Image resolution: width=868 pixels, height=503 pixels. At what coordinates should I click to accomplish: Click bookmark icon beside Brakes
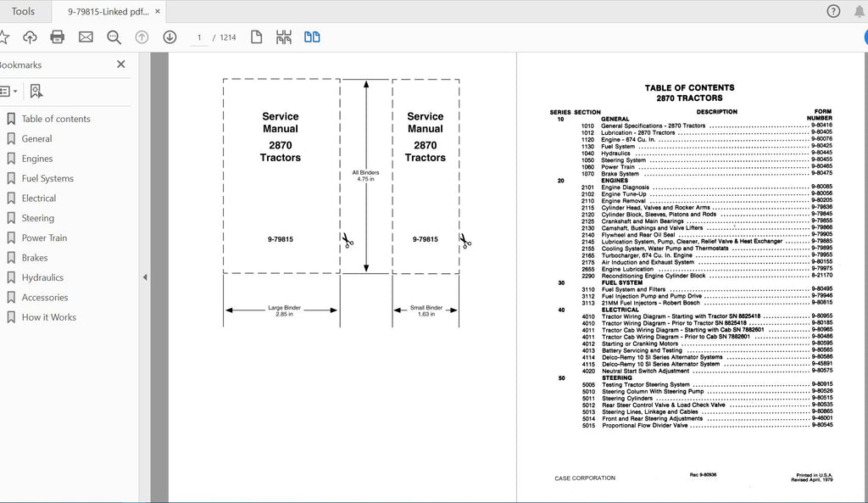pos(10,258)
